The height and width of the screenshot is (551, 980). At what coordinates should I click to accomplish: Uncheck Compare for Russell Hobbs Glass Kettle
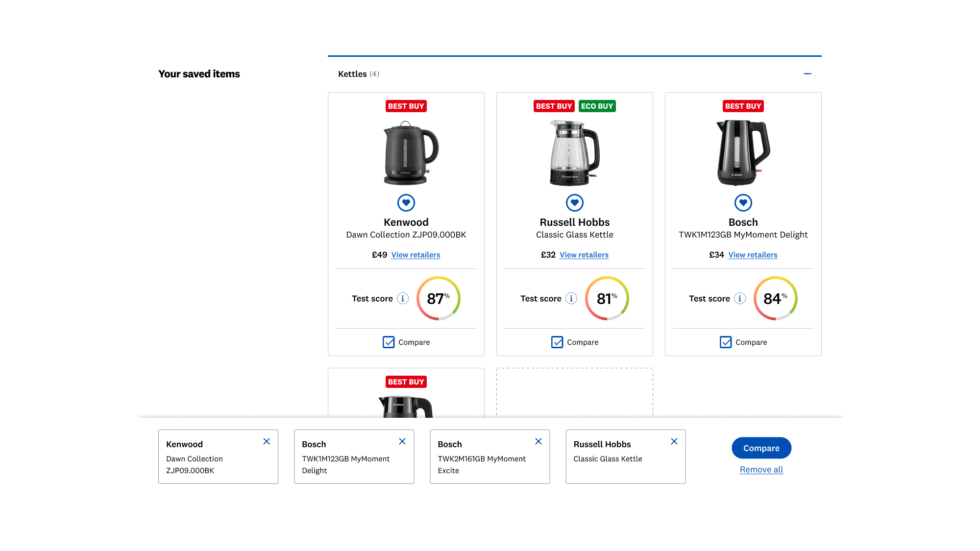point(557,342)
